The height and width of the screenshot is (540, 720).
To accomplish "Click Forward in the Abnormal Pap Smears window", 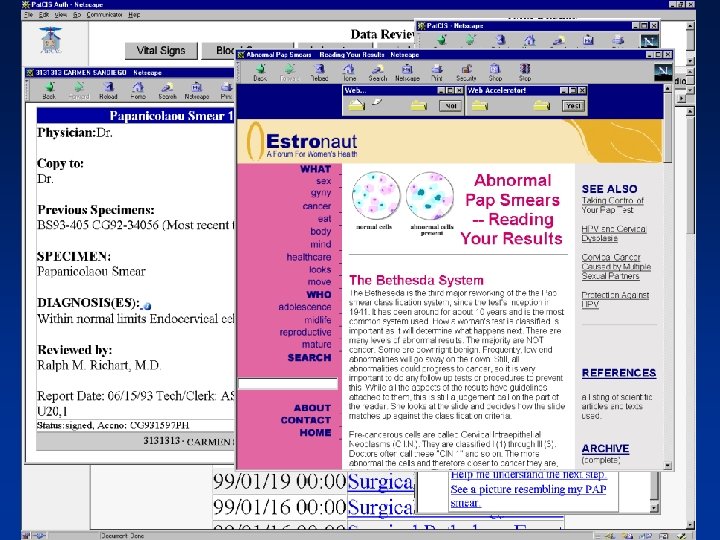I will [x=289, y=72].
